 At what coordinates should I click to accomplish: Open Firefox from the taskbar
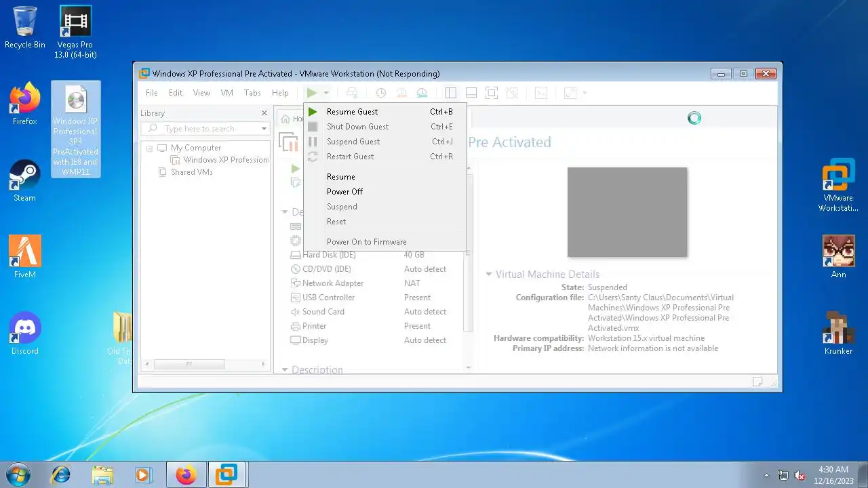185,475
